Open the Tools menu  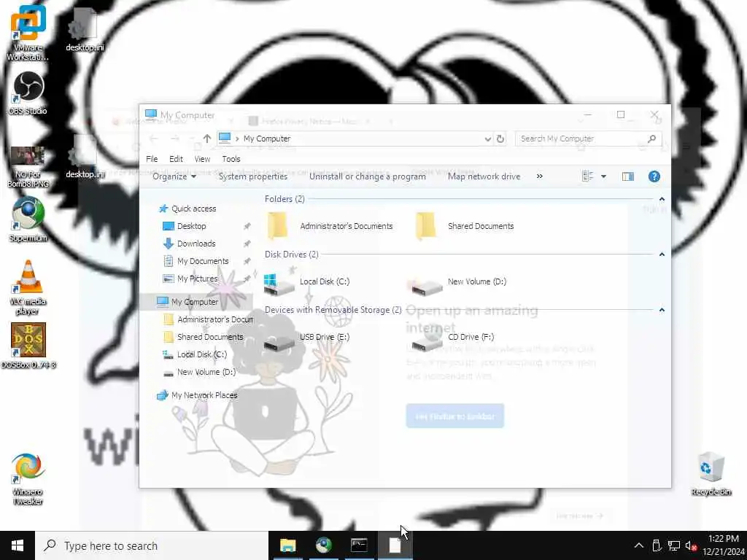pos(231,159)
